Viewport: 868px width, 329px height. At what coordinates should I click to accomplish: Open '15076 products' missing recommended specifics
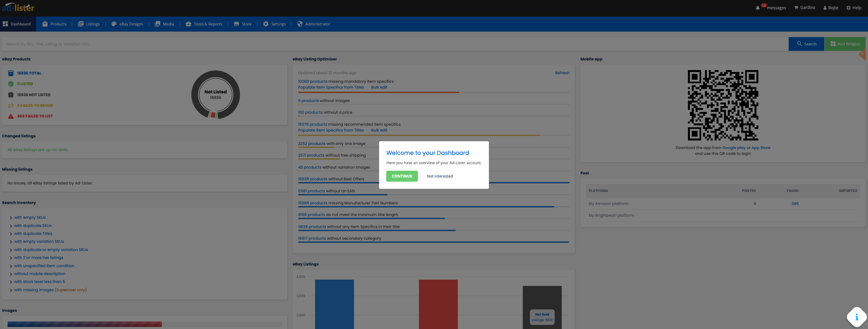coord(312,124)
